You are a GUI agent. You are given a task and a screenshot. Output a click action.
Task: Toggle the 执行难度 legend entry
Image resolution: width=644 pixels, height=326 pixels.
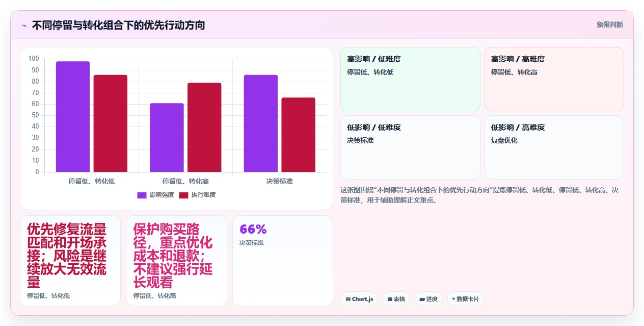(x=197, y=195)
